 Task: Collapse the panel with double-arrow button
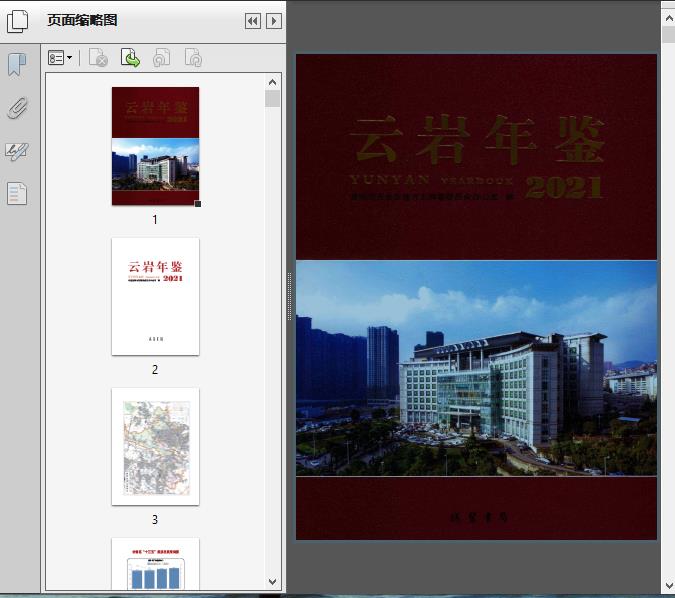point(253,21)
